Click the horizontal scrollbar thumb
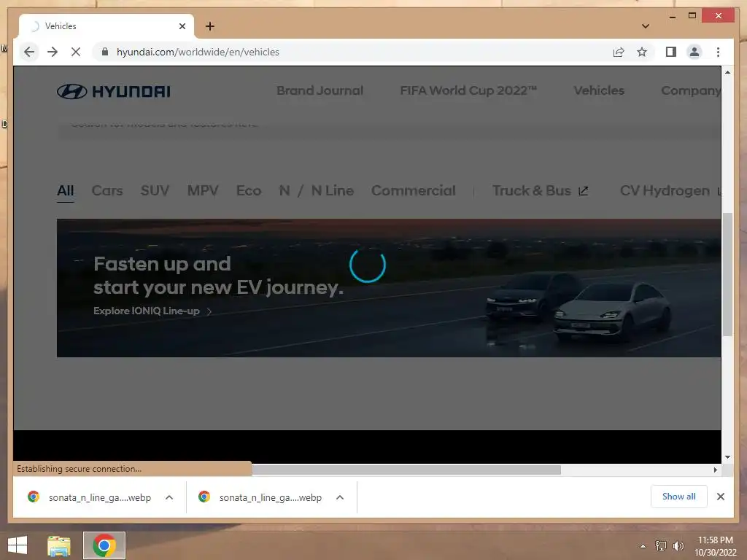Viewport: 747px width, 560px height. coord(406,470)
